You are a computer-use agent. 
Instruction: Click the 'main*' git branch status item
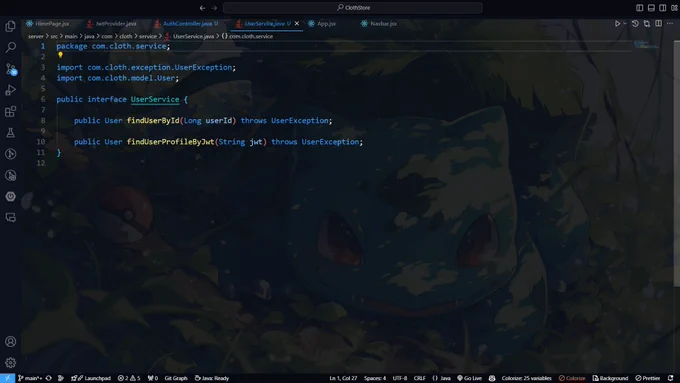click(30, 378)
